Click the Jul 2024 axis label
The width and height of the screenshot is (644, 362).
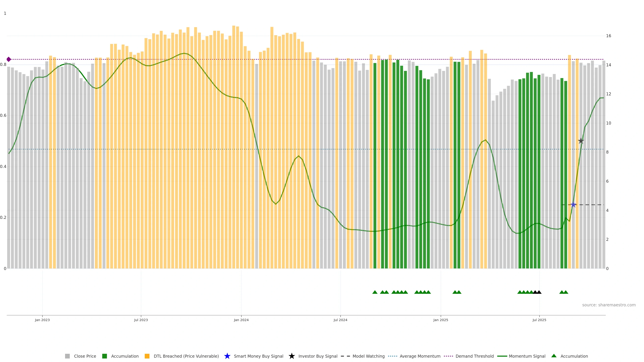coord(340,320)
